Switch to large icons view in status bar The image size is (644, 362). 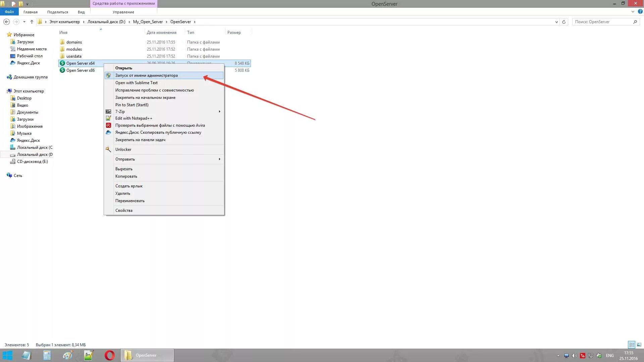click(x=639, y=345)
